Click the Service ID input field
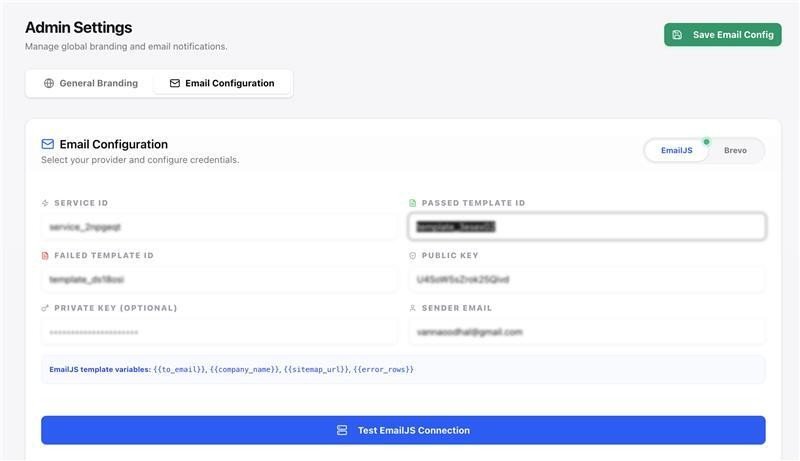800x461 pixels. tap(219, 227)
